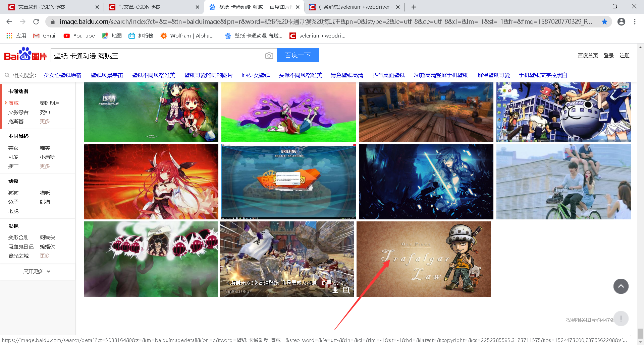Open the 排行榜 bilibili bookmark
Viewport: 644px width, 345px height.
(141, 36)
